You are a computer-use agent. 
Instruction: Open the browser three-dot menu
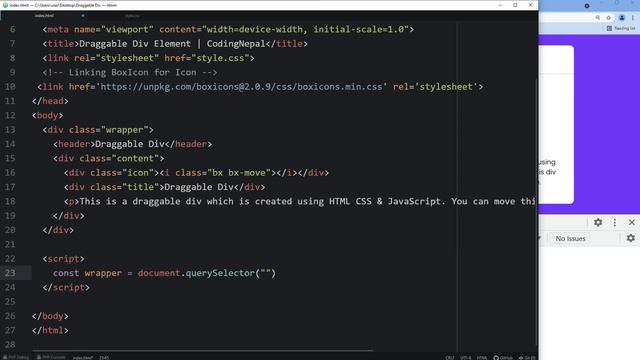pos(633,18)
